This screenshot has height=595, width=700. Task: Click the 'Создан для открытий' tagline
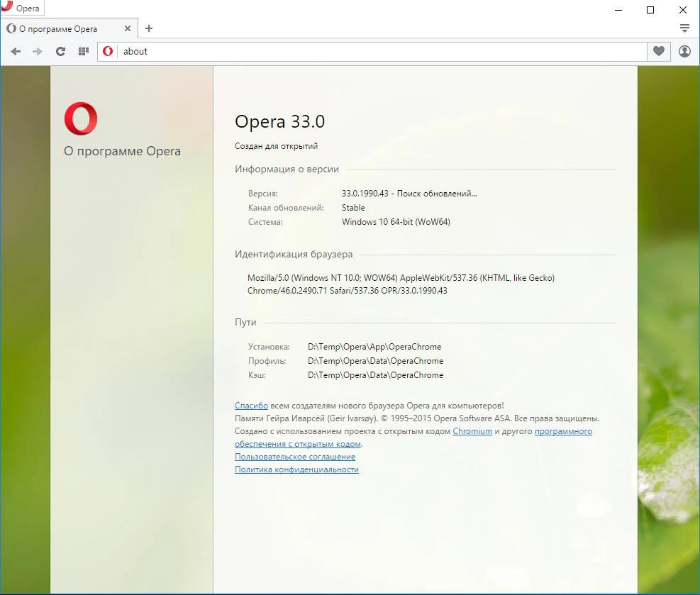pos(277,146)
